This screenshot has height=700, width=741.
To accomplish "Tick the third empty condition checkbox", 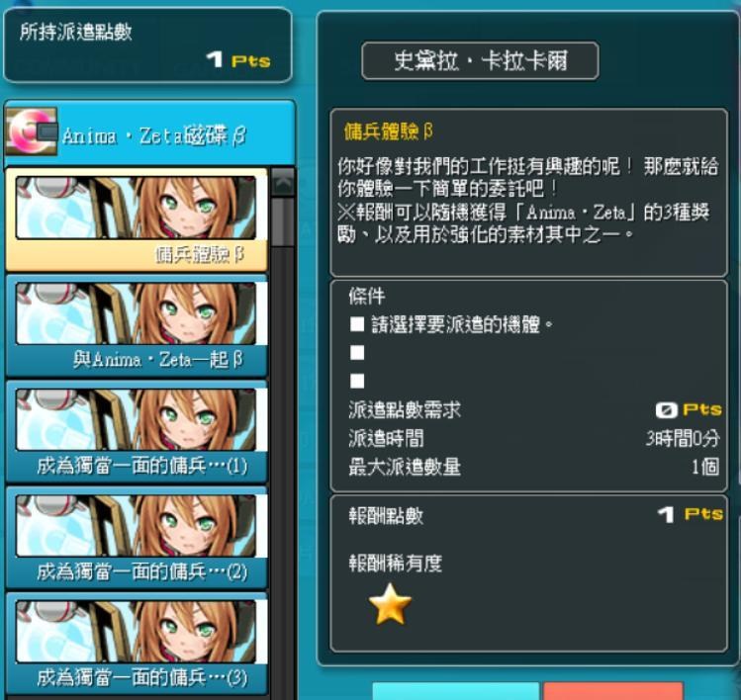I will [x=357, y=381].
